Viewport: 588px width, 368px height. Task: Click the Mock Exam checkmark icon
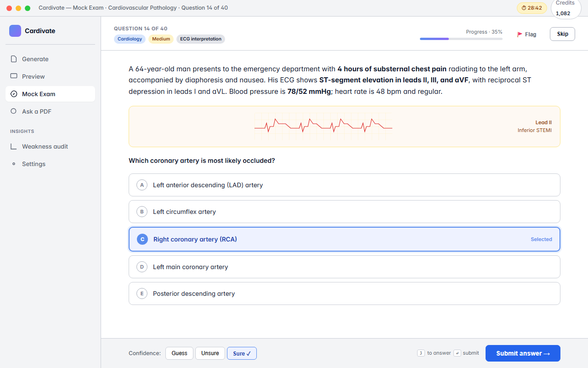tap(14, 94)
